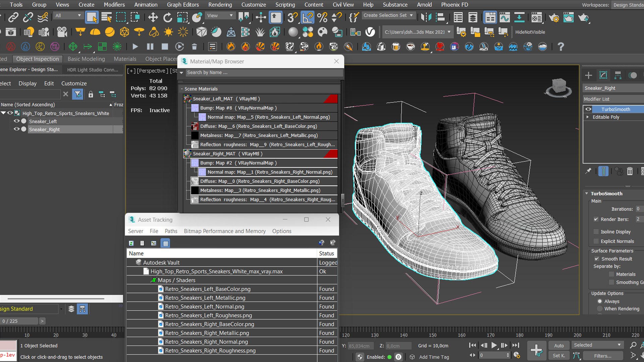Image resolution: width=644 pixels, height=362 pixels.
Task: Remove modifier with trash icon in modifier stack
Action: pyautogui.click(x=630, y=171)
